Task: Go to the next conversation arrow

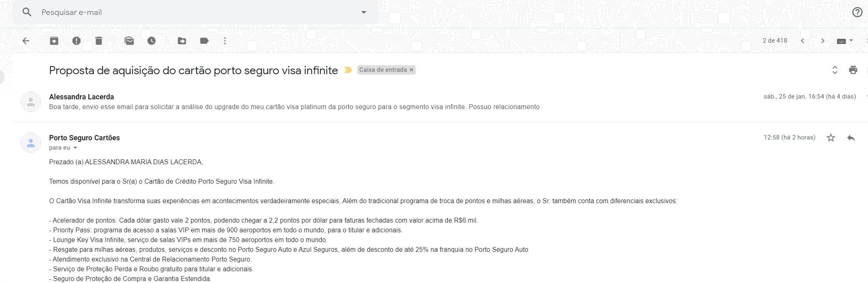Action: point(823,41)
